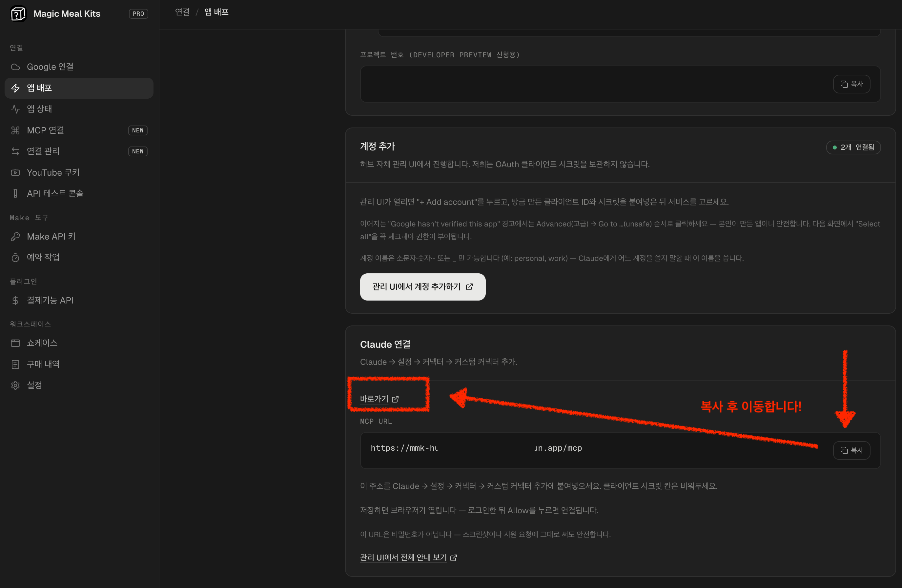
Task: Click the test tube icon beside API 테스트 콘솔
Action: [x=15, y=194]
